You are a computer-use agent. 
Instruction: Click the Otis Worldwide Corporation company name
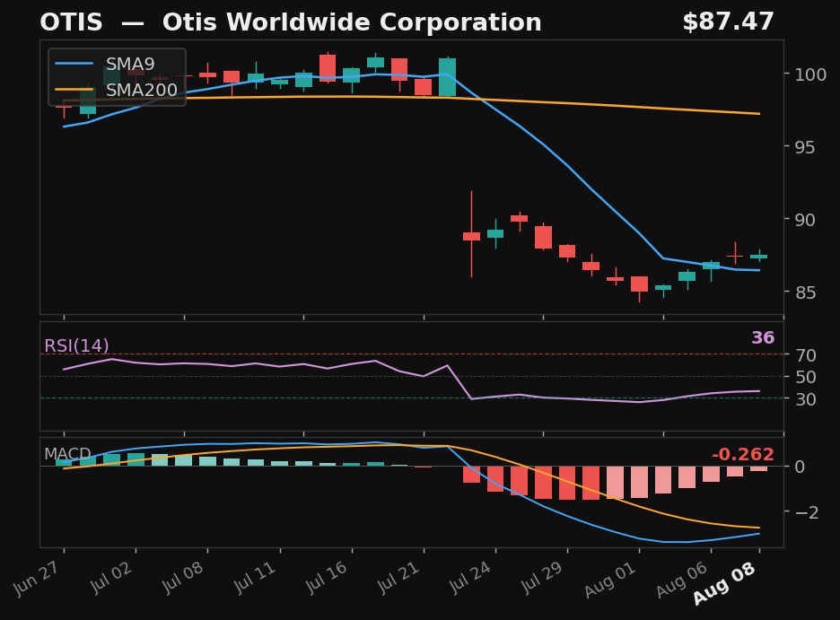352,22
